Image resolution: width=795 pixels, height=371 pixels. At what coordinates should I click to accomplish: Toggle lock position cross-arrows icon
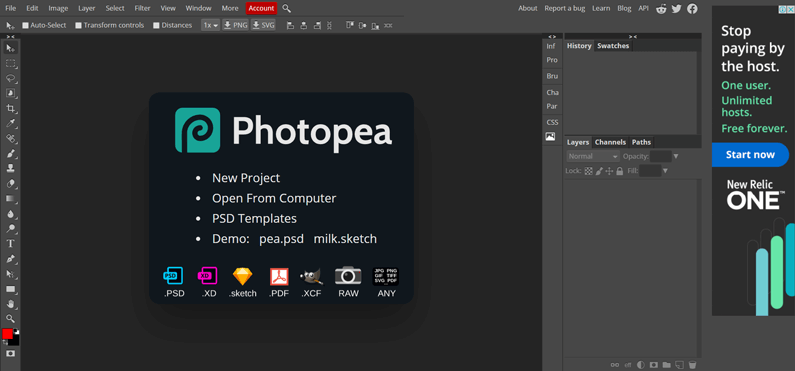click(609, 171)
